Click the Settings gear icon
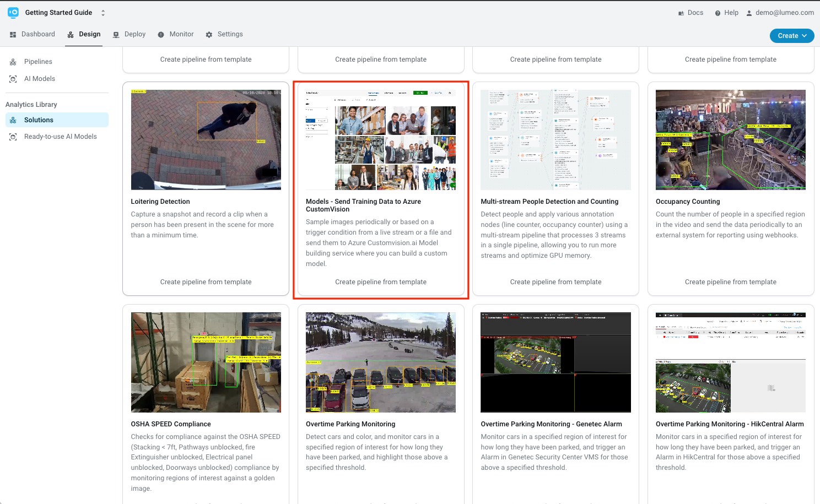This screenshot has height=504, width=820. pos(209,35)
